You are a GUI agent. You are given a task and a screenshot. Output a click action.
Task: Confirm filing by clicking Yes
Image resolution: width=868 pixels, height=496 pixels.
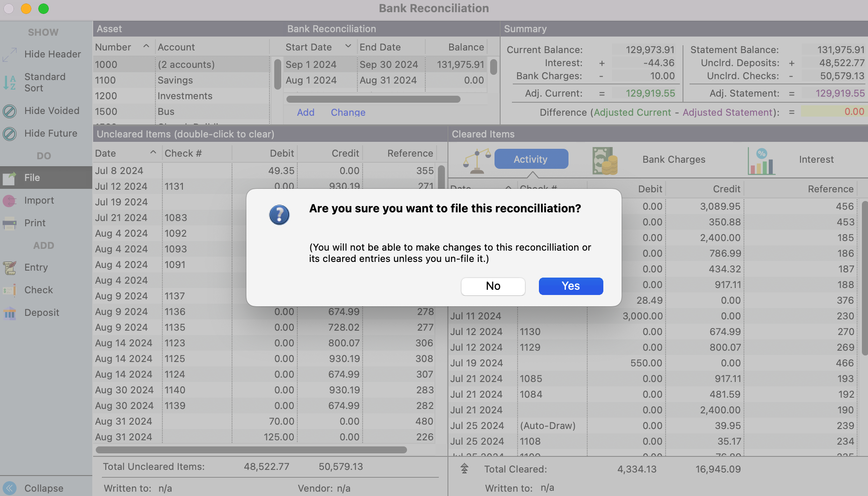click(571, 286)
